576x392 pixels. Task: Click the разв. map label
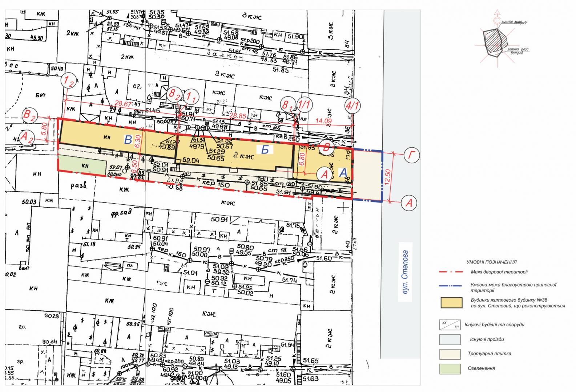point(79,186)
